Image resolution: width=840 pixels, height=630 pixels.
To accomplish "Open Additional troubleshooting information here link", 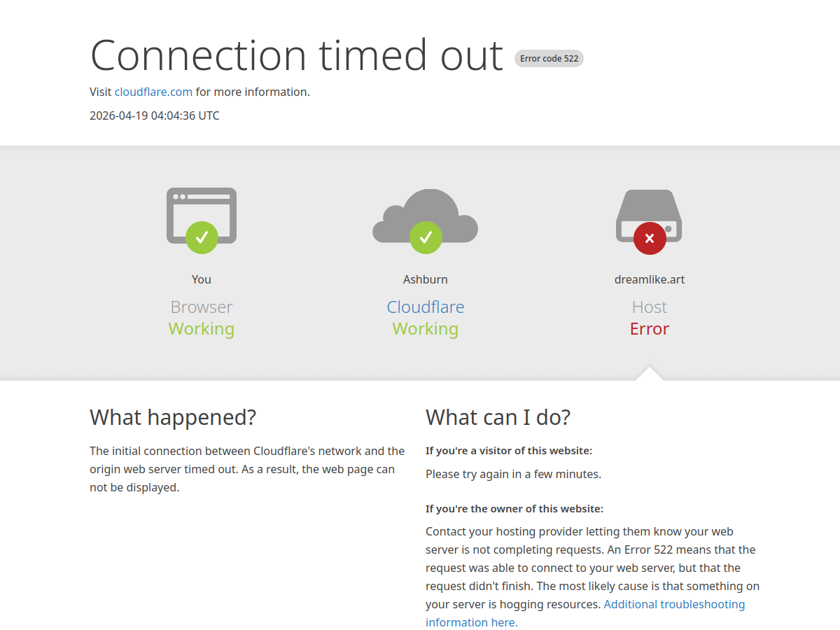I will click(x=674, y=604).
